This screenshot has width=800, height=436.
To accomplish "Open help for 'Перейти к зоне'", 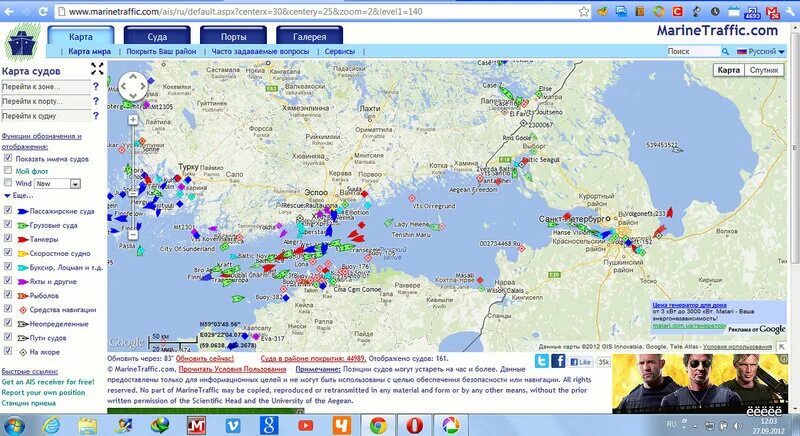I will 96,86.
